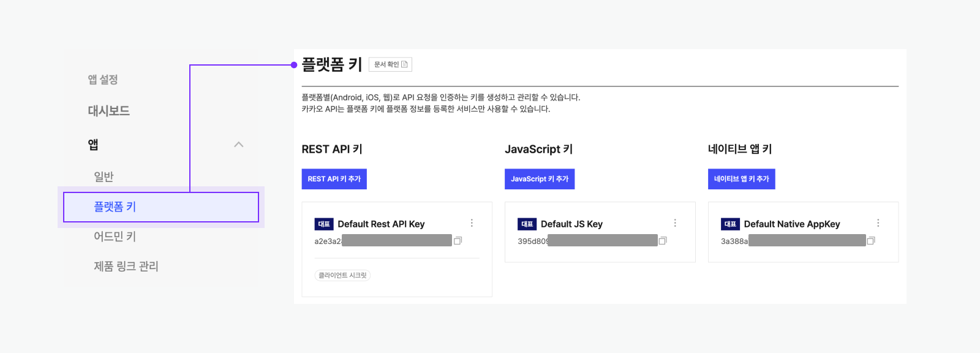Click the document icon on 문서 확인 button

405,64
